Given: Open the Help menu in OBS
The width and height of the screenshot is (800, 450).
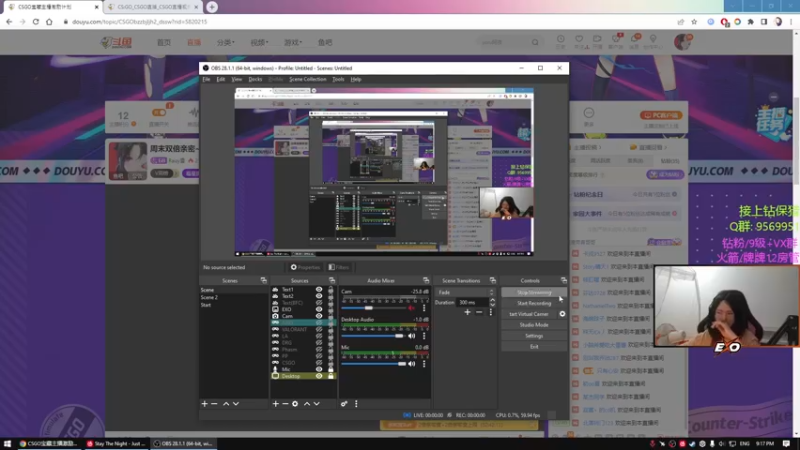Looking at the screenshot, I should pyautogui.click(x=356, y=79).
